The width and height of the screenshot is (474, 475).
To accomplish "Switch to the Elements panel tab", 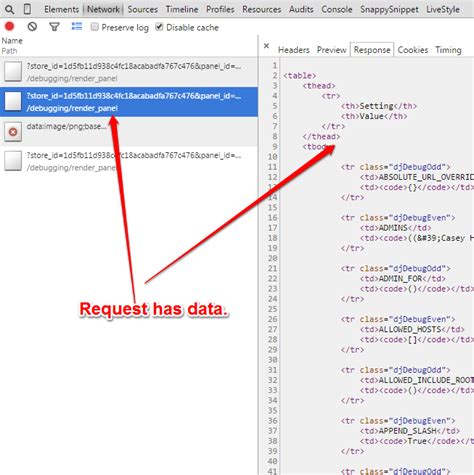I will [61, 9].
